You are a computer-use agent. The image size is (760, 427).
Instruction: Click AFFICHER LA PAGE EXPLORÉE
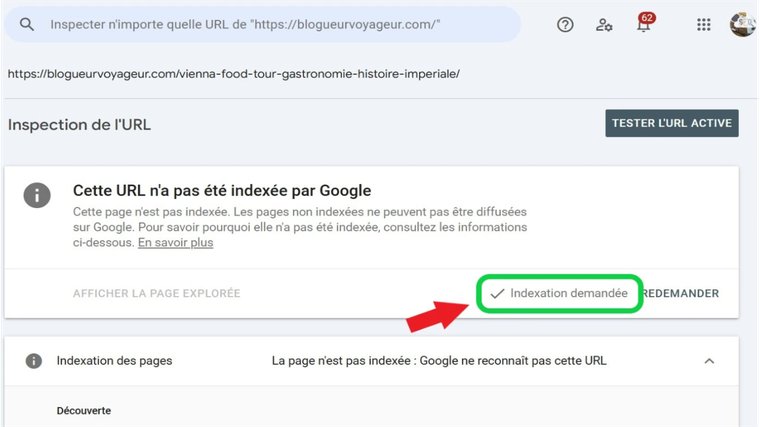(157, 293)
